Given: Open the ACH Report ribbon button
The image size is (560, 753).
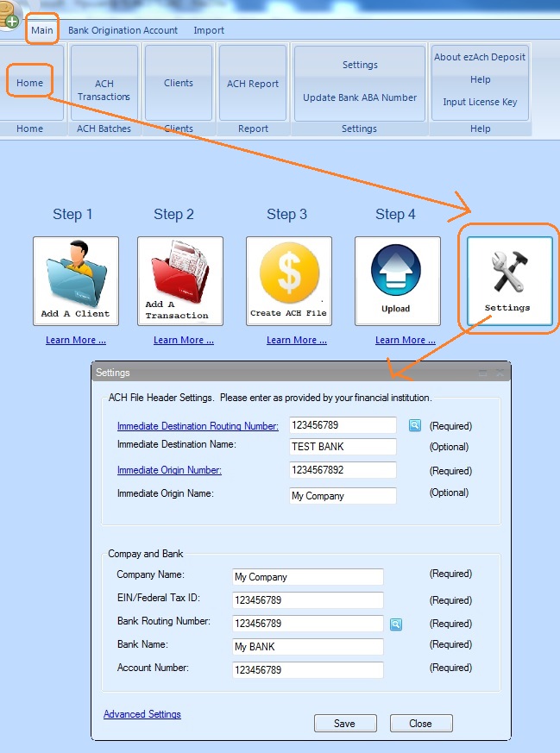Looking at the screenshot, I should [x=253, y=84].
